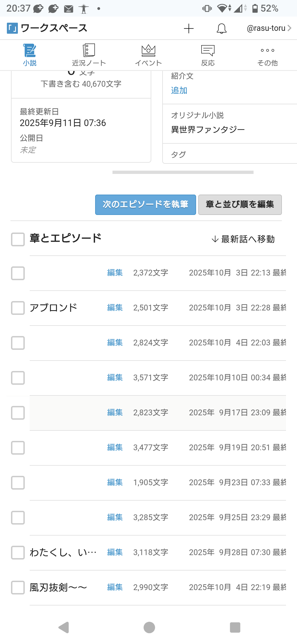Open the 反応 speech bubble icon
This screenshot has height=644, width=297.
point(208,50)
